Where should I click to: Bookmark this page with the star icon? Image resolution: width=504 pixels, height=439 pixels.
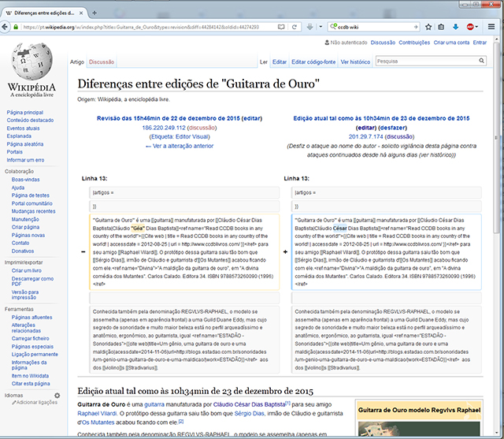tap(428, 26)
